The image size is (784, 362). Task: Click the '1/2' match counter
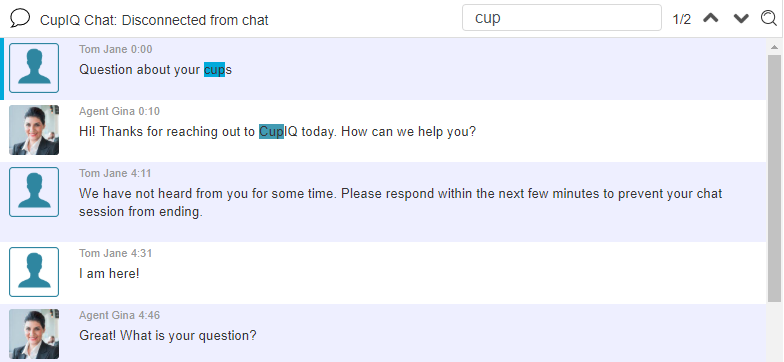(x=682, y=19)
